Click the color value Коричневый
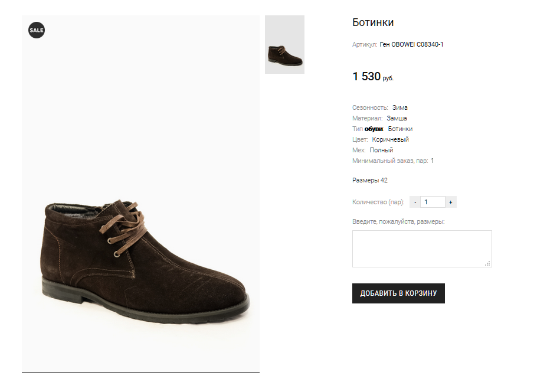 pos(390,139)
